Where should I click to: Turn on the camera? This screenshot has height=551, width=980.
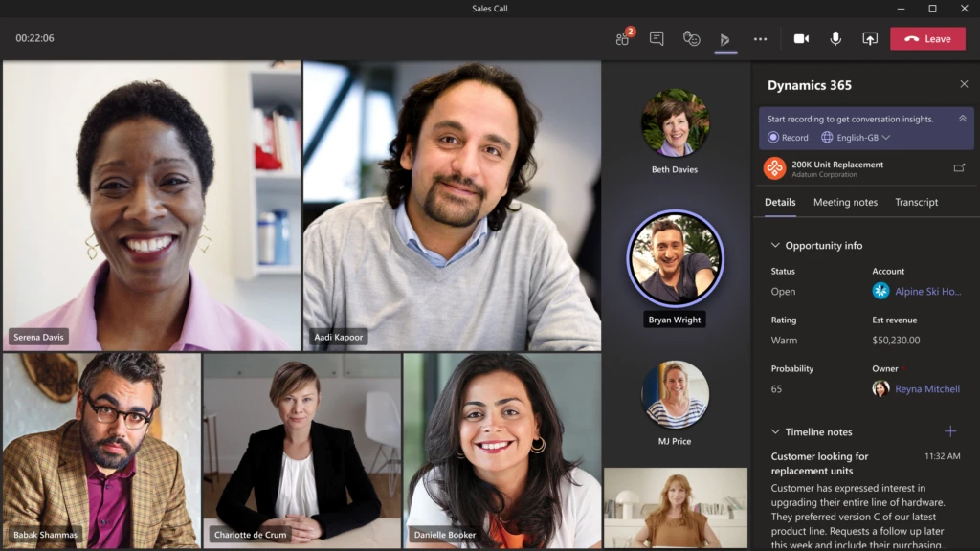(802, 38)
